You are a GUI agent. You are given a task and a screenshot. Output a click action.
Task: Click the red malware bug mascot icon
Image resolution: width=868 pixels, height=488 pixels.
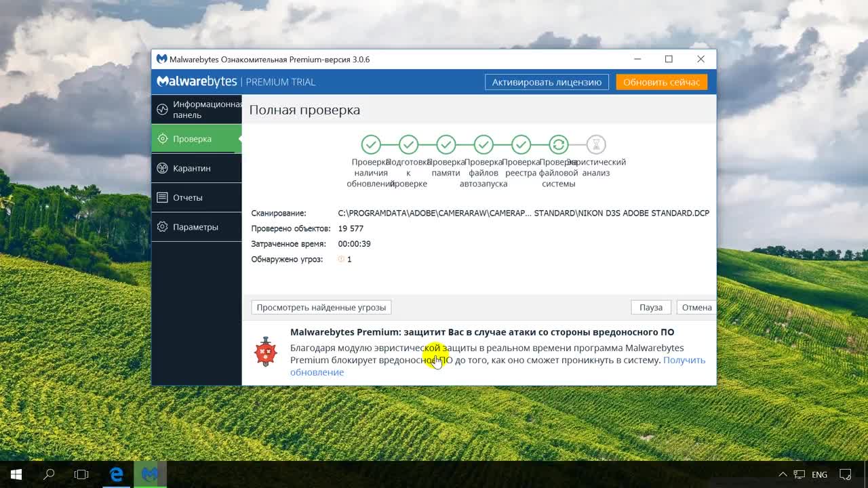(265, 352)
